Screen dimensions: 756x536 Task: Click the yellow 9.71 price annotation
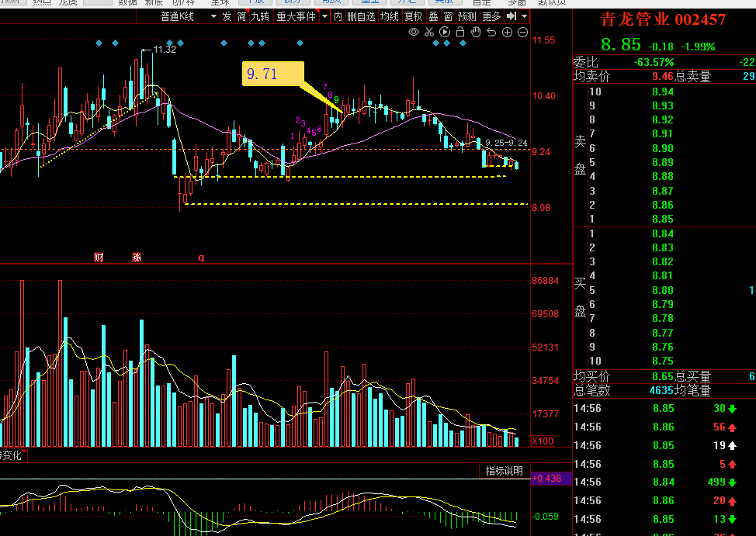(273, 74)
